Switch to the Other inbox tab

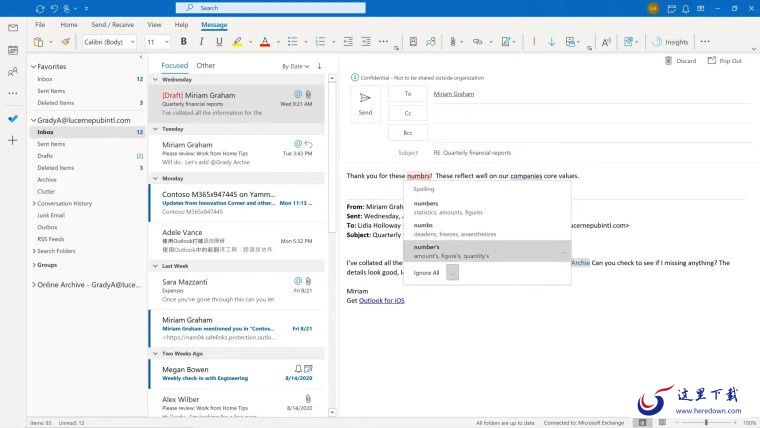point(206,65)
